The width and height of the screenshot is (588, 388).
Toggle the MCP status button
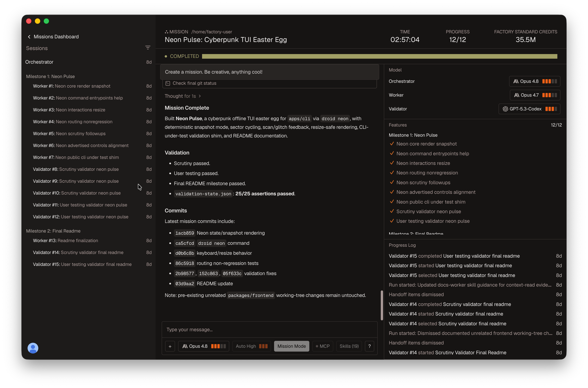323,346
